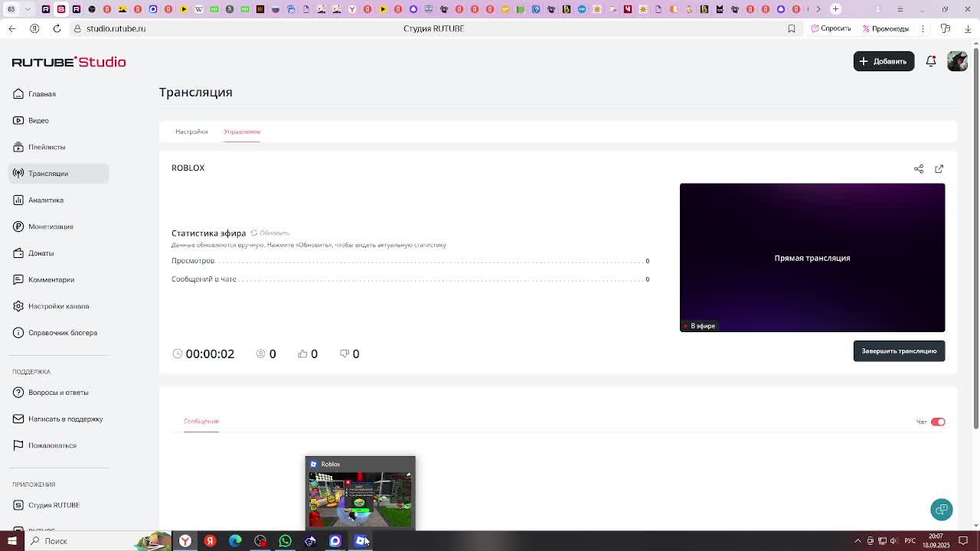Click the RUTUBE Studio logo

tap(69, 62)
